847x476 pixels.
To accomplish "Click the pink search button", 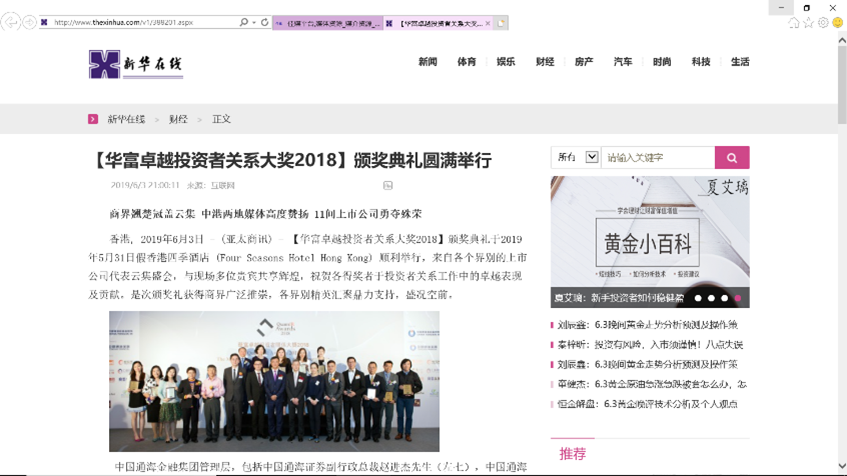I will [x=732, y=157].
